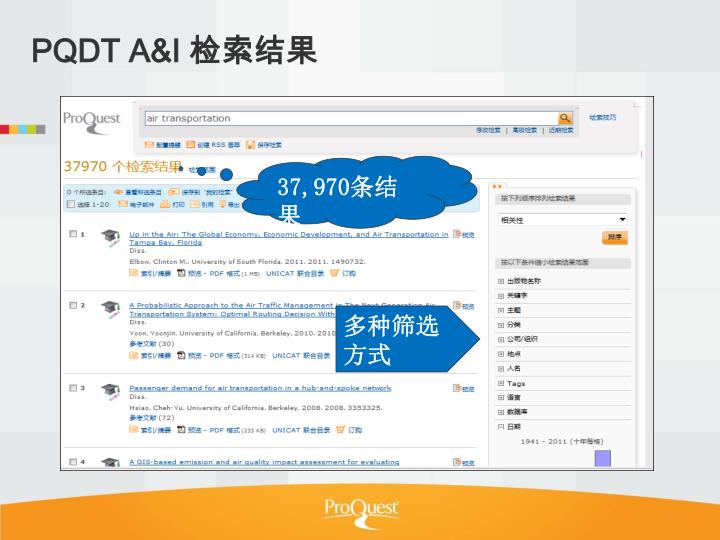Expand the language filter above database
The image size is (720, 540).
point(501,398)
